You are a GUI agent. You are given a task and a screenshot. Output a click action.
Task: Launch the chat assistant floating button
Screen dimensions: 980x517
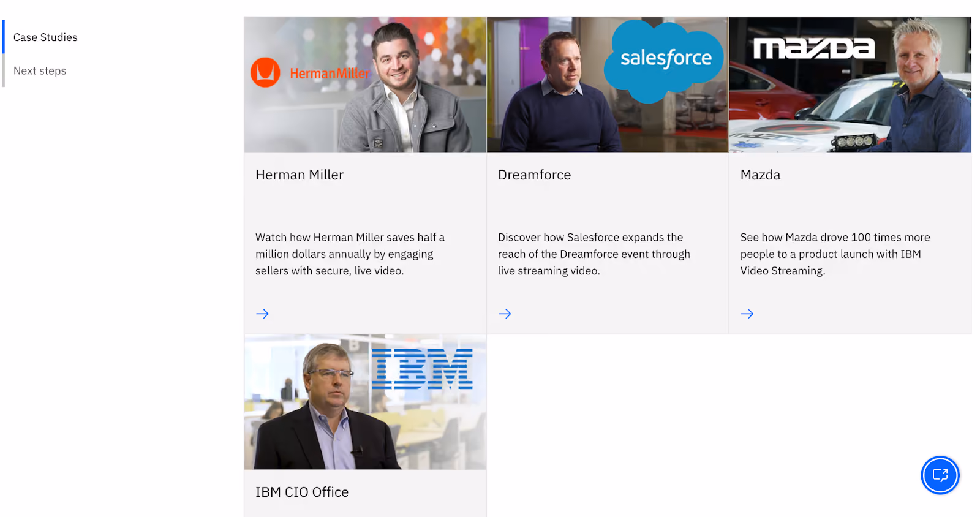coord(940,475)
